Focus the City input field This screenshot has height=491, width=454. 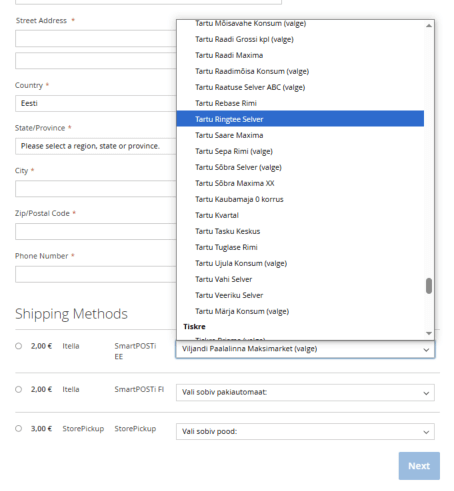click(x=96, y=189)
